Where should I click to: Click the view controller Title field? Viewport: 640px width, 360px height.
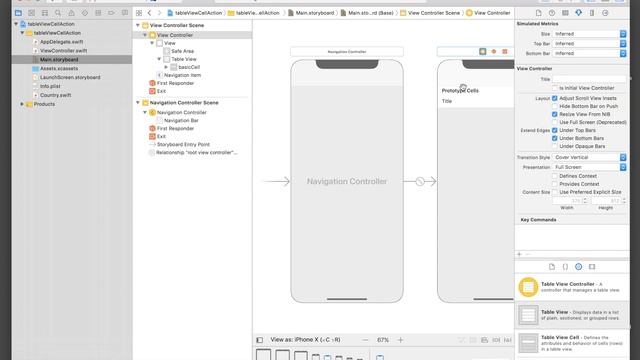click(x=589, y=79)
